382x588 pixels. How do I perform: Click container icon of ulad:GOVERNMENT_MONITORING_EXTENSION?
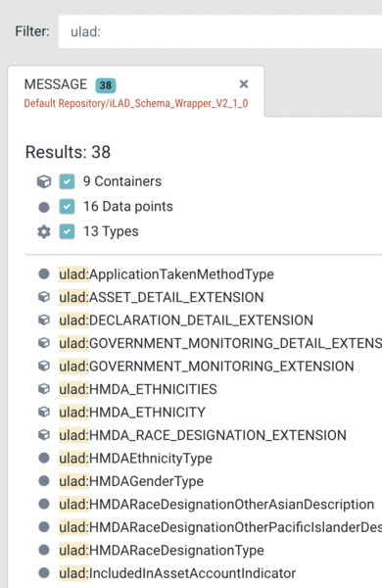click(44, 366)
